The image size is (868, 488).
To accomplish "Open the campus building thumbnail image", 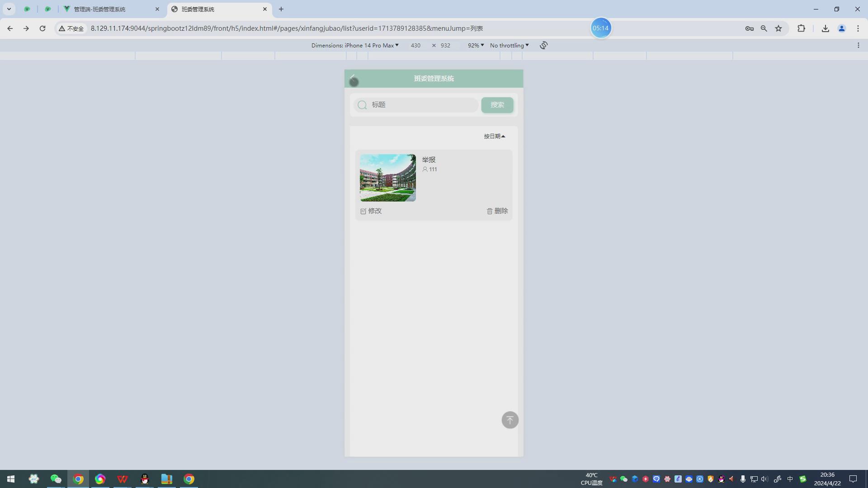I will pyautogui.click(x=387, y=178).
